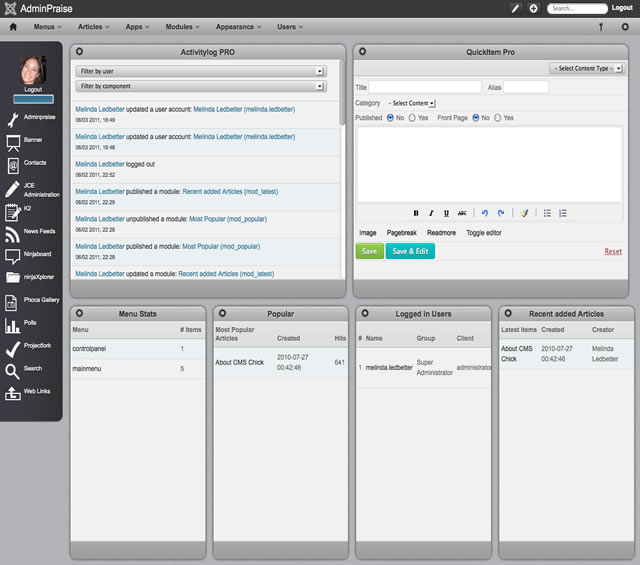Screen dimensions: 640x565
Task: Expand the Filter by user dropdown
Action: tap(200, 72)
